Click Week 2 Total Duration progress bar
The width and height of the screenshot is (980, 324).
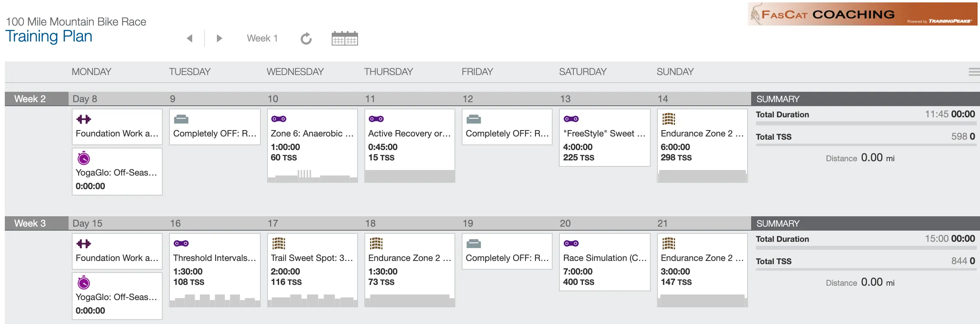[x=865, y=124]
